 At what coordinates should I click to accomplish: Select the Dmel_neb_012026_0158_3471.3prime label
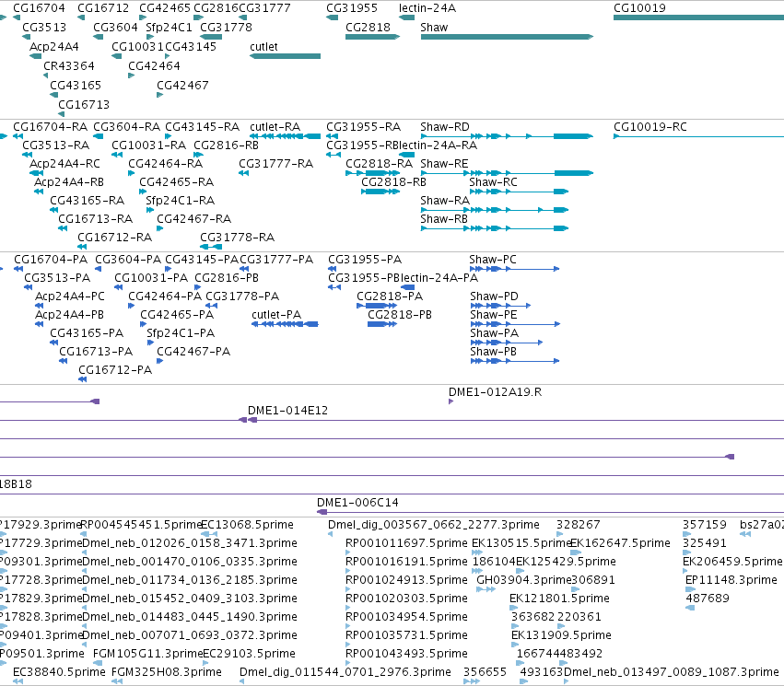[190, 543]
